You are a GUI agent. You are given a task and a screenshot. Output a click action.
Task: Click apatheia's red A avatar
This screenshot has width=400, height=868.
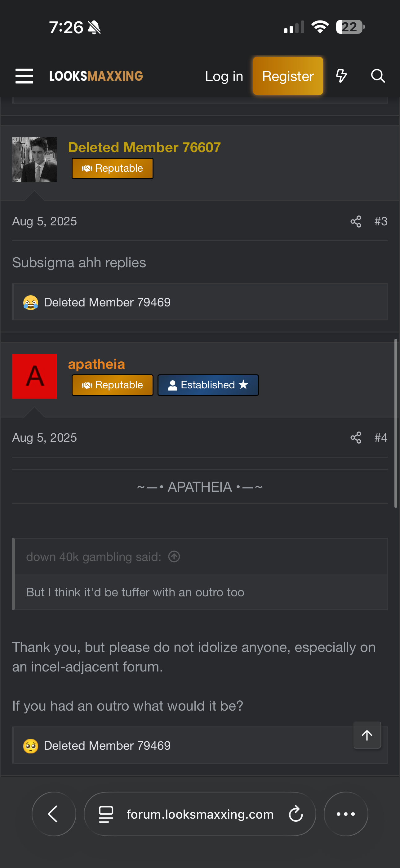tap(34, 376)
